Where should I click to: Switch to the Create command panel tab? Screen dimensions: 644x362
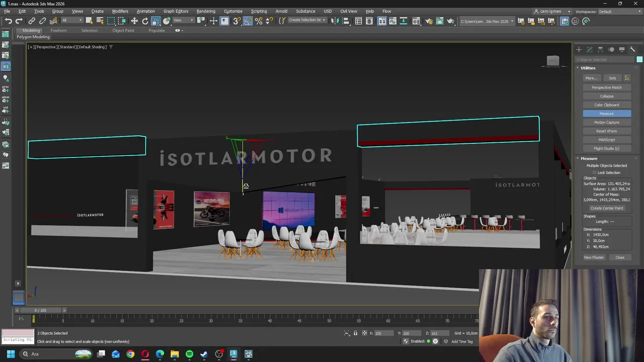click(x=579, y=49)
